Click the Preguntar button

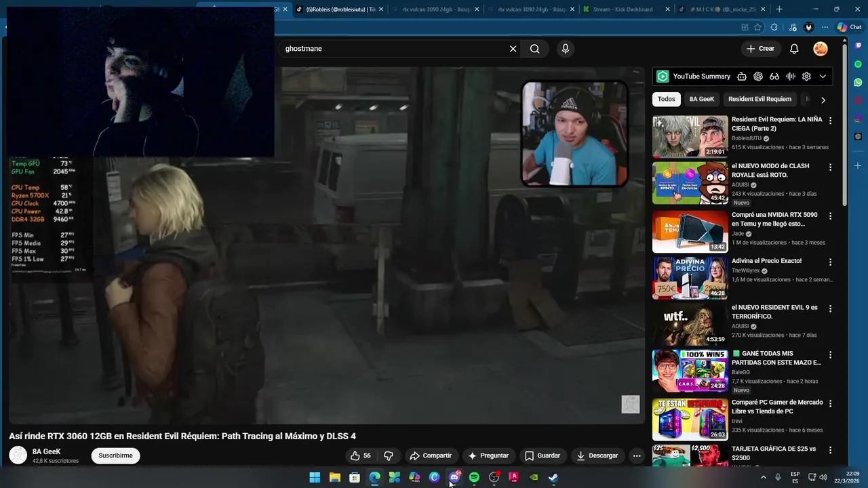tap(488, 455)
